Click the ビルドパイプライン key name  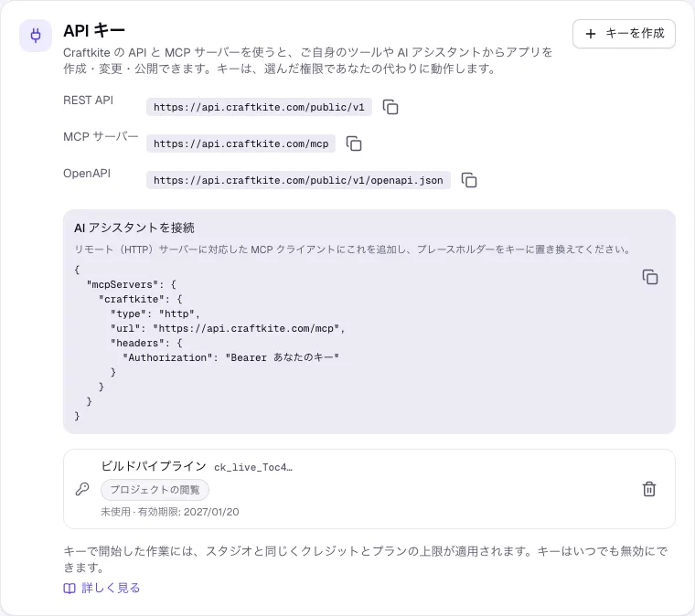coord(154,466)
